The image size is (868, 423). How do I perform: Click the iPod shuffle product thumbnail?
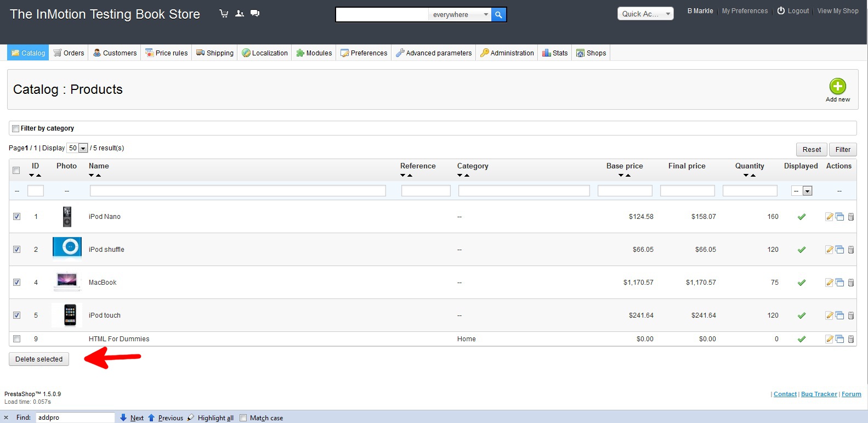pyautogui.click(x=67, y=247)
